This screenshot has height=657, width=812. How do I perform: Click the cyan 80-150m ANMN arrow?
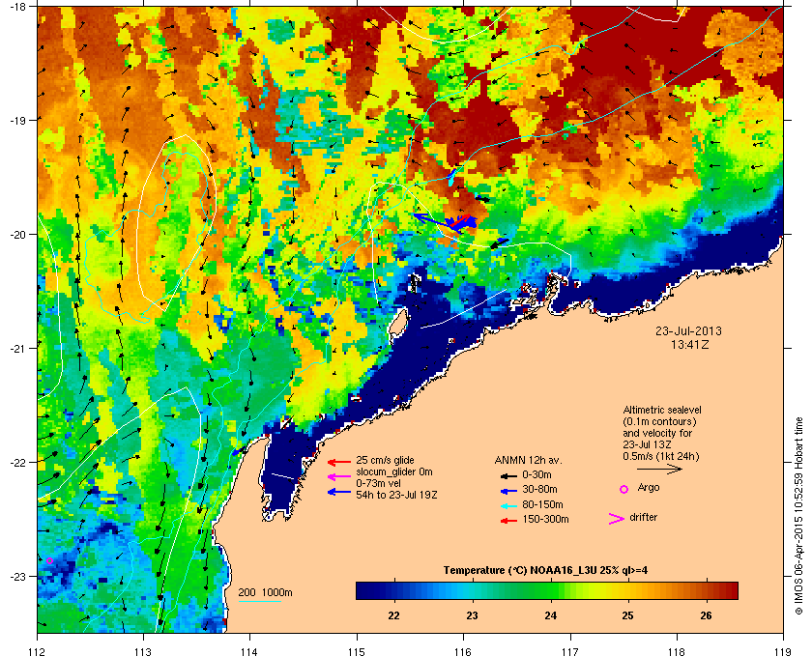point(508,506)
